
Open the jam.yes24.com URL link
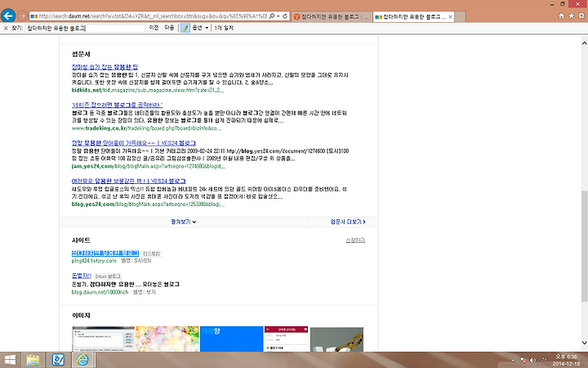click(x=149, y=166)
